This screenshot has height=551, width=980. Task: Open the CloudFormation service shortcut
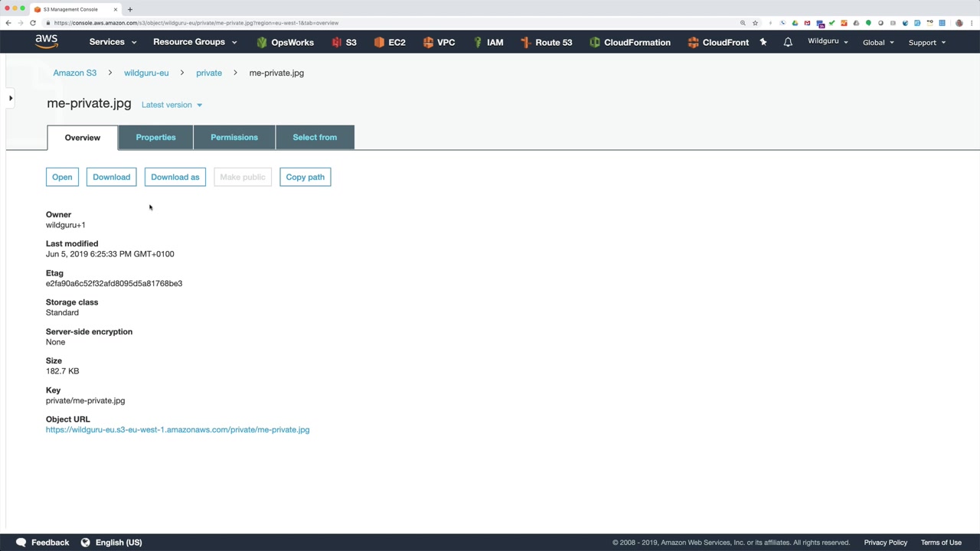tap(629, 42)
